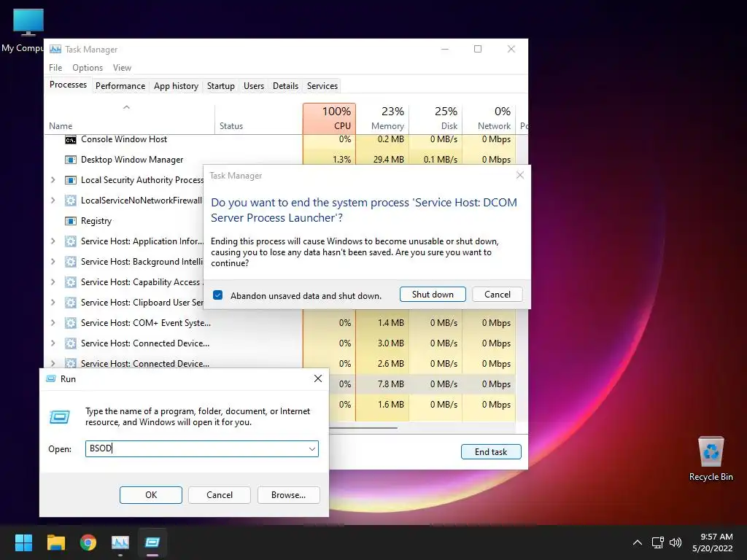
Task: Click the Local Security Authority Process icon
Action: [71, 180]
